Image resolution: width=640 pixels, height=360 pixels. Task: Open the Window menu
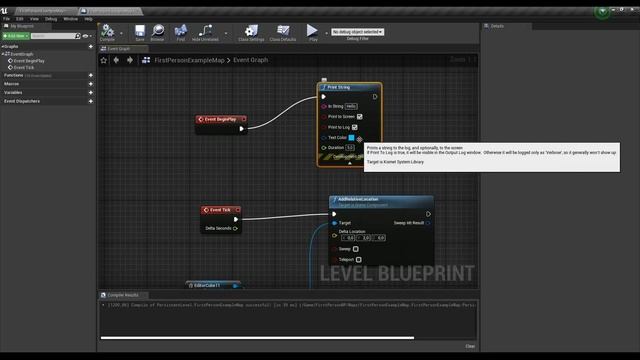pyautogui.click(x=71, y=19)
